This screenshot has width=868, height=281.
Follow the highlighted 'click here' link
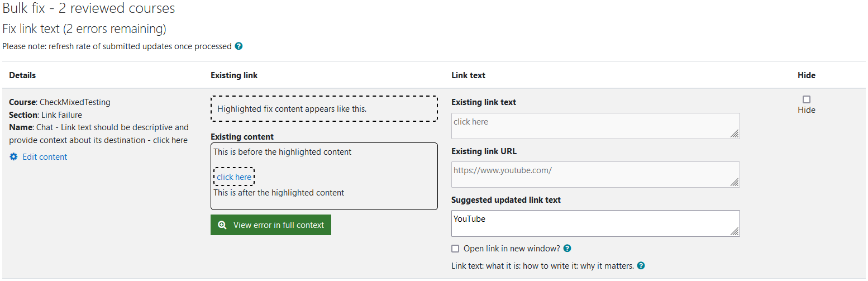click(234, 177)
